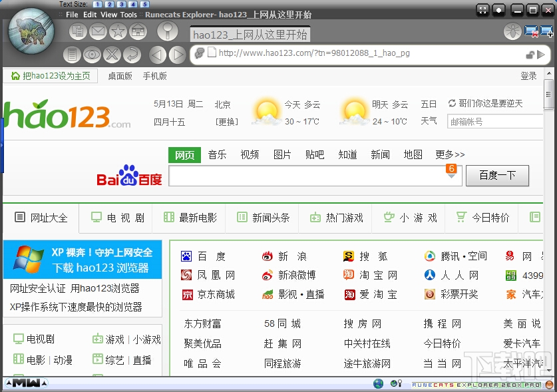The width and height of the screenshot is (557, 392).
Task: Select the 网页 search tab
Action: (x=185, y=155)
